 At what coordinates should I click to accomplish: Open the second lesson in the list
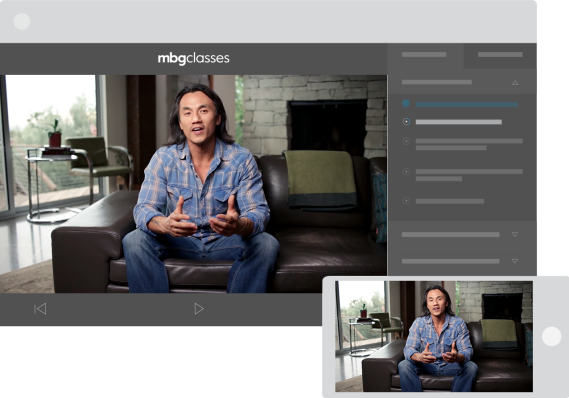459,122
